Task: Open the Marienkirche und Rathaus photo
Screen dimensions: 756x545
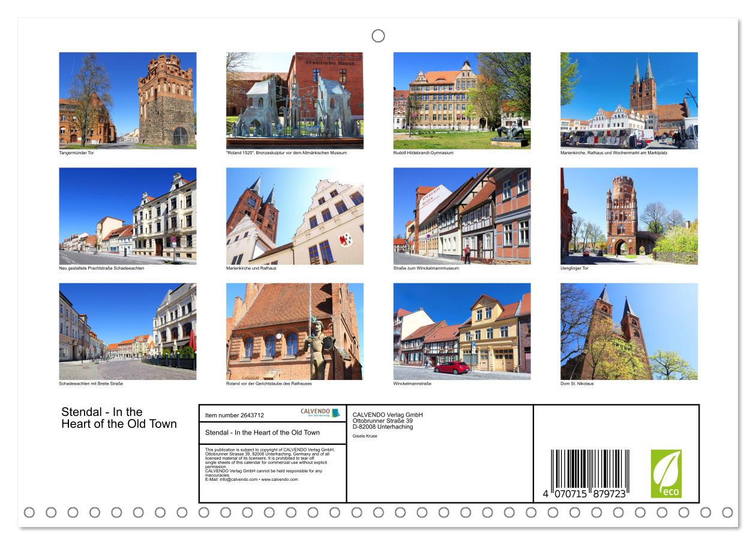Action: [295, 216]
